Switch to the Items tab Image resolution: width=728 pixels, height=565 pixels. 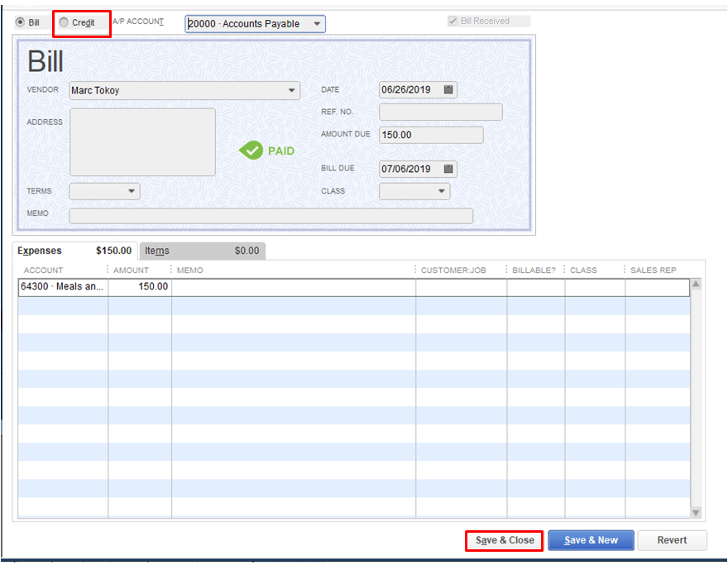203,251
